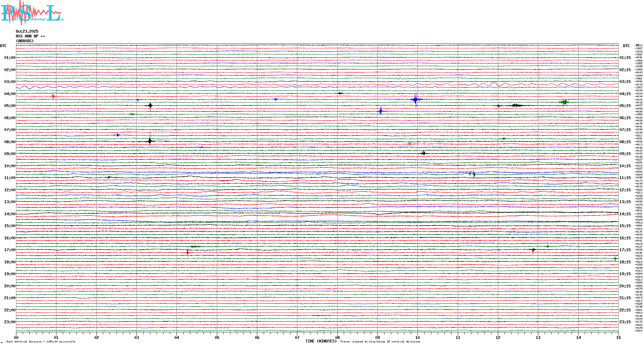The height and width of the screenshot is (346, 644).
Task: Click the 14:15 time label on right
Action: click(x=625, y=214)
